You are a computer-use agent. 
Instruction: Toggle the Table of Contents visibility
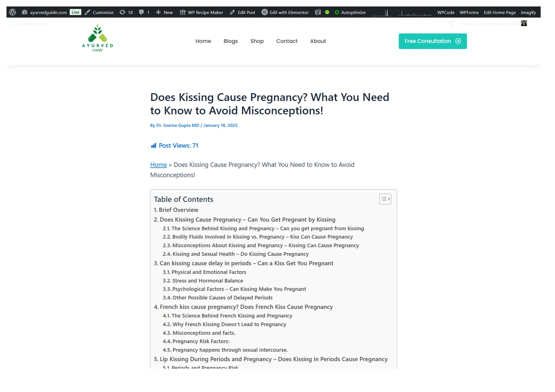(x=385, y=199)
